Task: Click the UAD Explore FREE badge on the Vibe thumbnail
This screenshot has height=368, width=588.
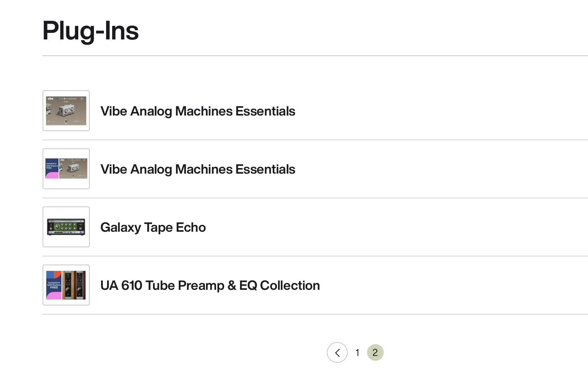Action: pos(52,168)
